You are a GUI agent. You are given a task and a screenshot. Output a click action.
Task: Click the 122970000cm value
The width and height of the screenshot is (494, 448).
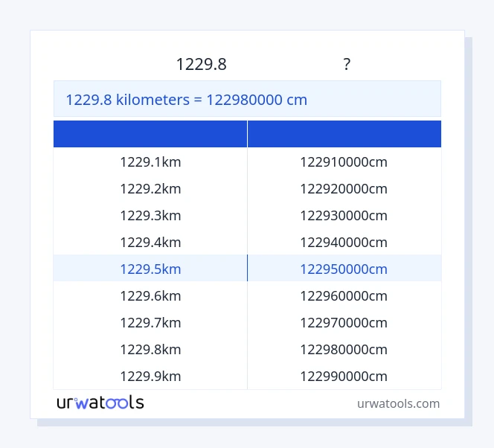[344, 323]
